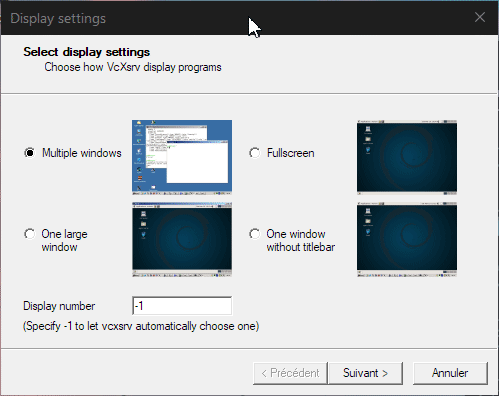Focus the Display number input field
499x396 pixels.
coord(182,306)
